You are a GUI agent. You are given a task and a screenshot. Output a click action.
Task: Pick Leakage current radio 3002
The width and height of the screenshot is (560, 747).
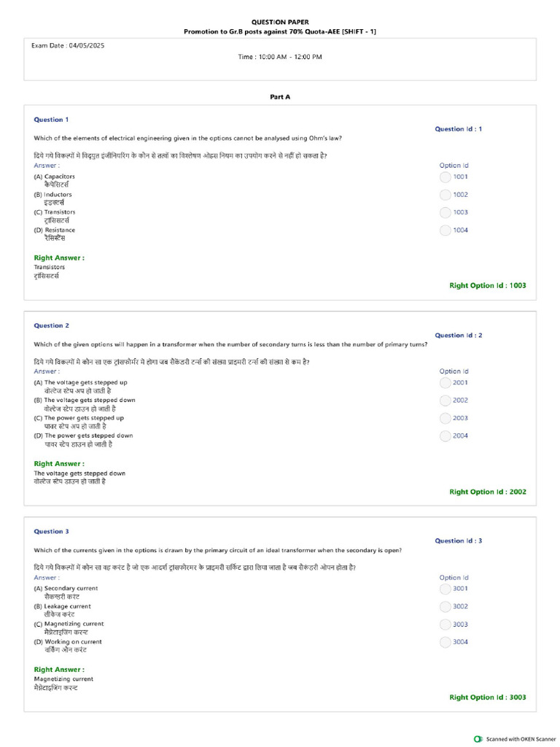click(446, 607)
